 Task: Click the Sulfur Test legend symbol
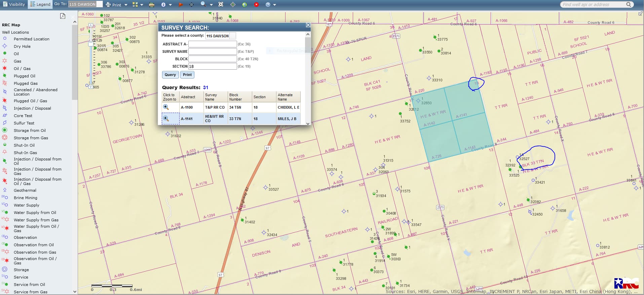point(5,123)
